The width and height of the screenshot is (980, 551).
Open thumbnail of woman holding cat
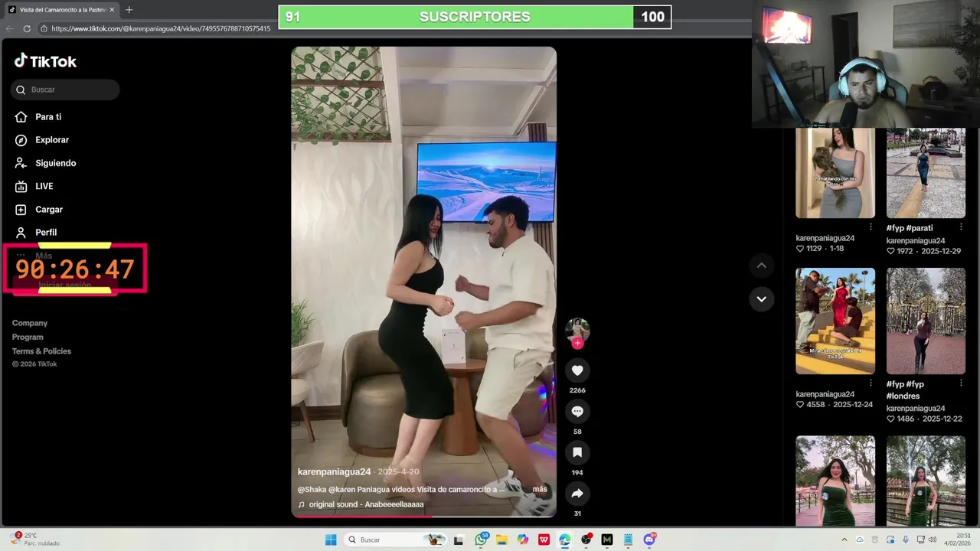pos(835,173)
